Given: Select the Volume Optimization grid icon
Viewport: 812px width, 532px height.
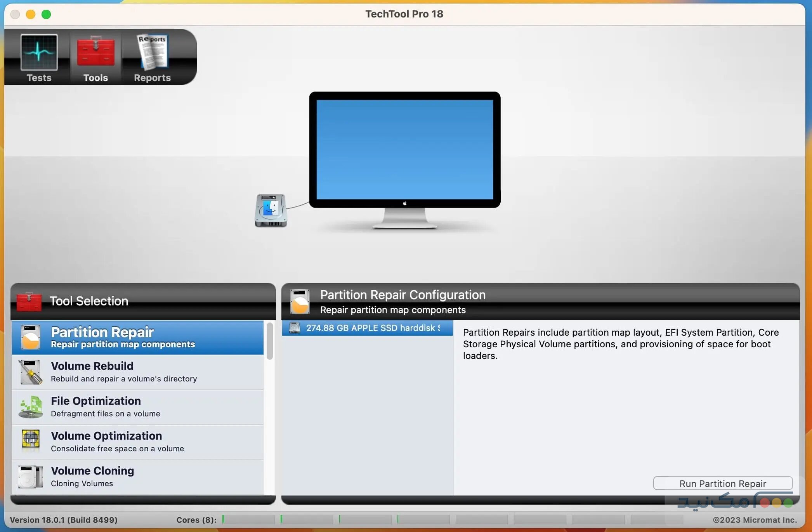Looking at the screenshot, I should (30, 441).
